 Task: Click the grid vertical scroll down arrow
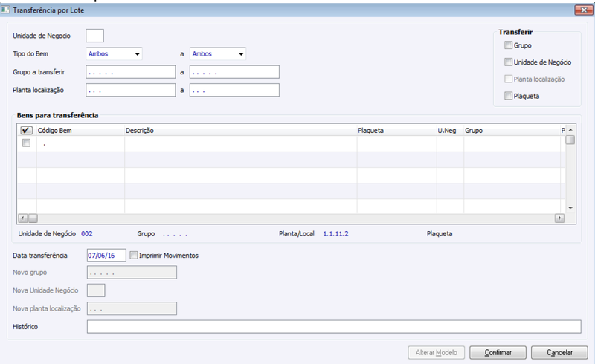tap(570, 208)
